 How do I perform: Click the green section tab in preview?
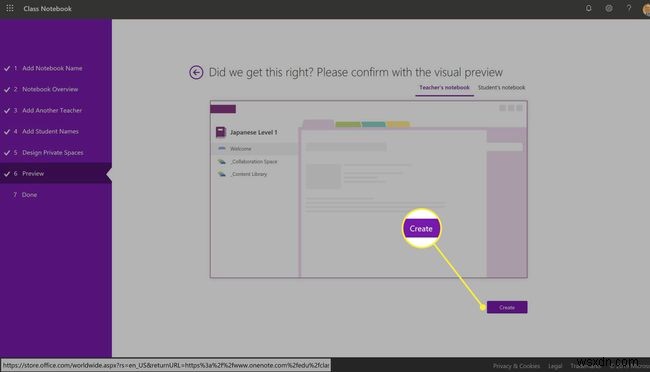[x=348, y=124]
